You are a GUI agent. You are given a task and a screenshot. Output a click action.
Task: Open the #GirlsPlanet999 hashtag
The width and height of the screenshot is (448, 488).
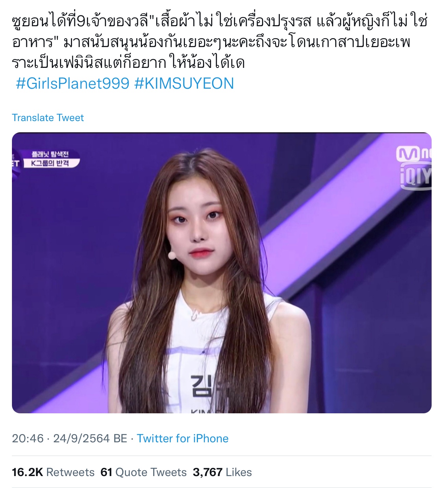pos(73,84)
